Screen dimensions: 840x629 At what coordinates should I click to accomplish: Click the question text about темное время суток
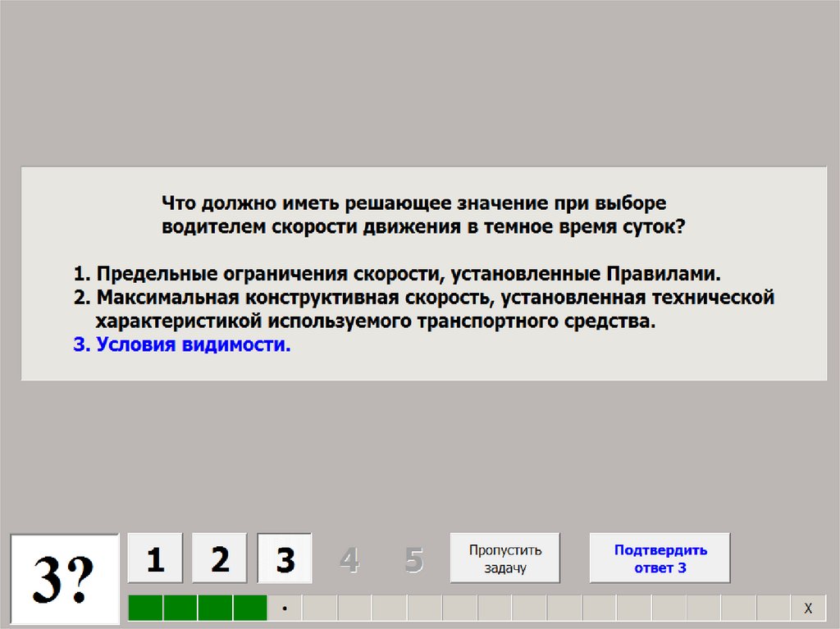pyautogui.click(x=422, y=215)
